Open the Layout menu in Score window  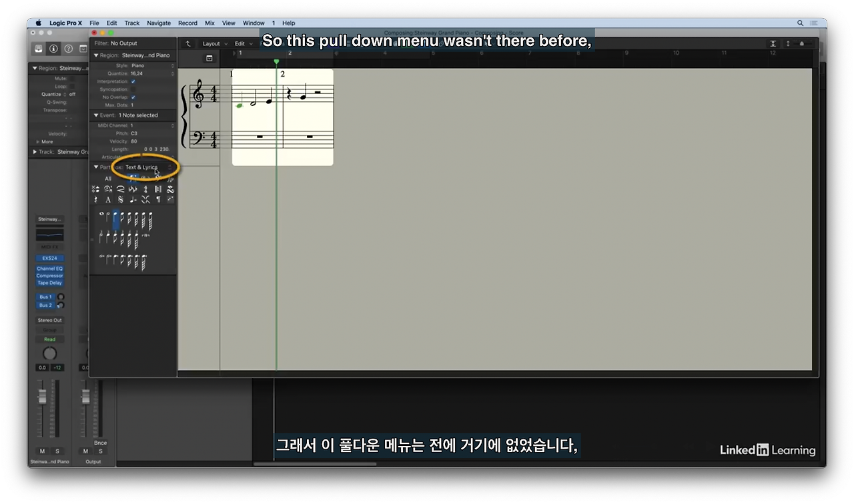[x=213, y=44]
